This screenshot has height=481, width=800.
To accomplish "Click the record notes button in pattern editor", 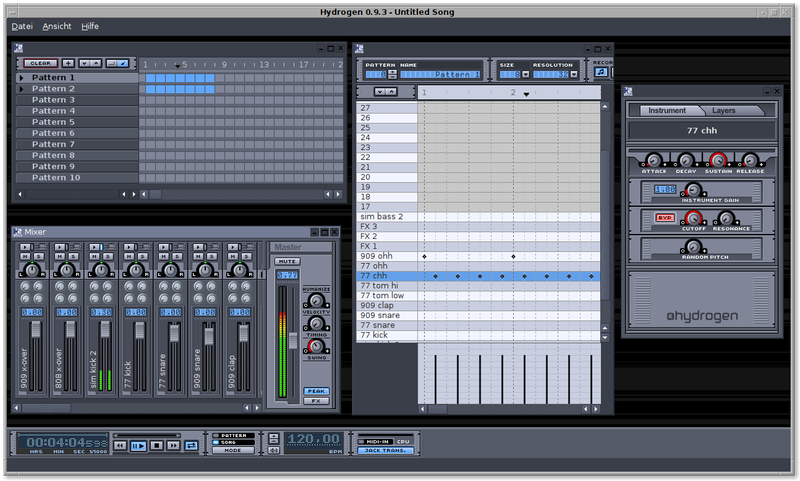I will click(x=601, y=73).
